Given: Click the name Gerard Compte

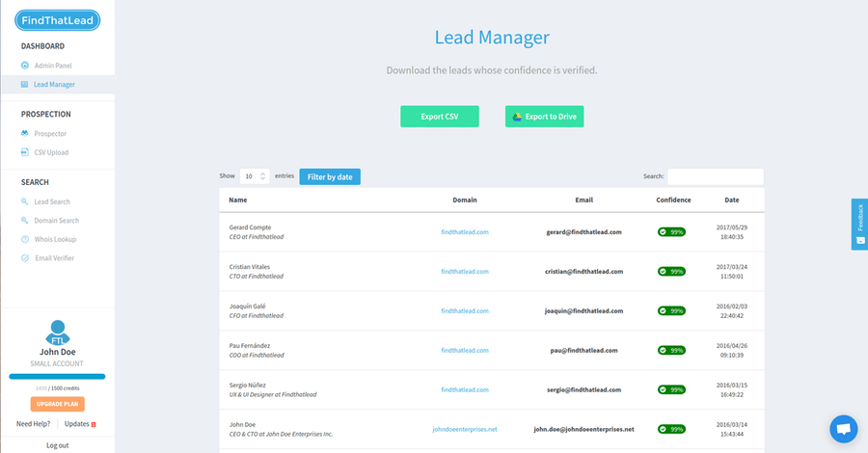Looking at the screenshot, I should click(250, 227).
